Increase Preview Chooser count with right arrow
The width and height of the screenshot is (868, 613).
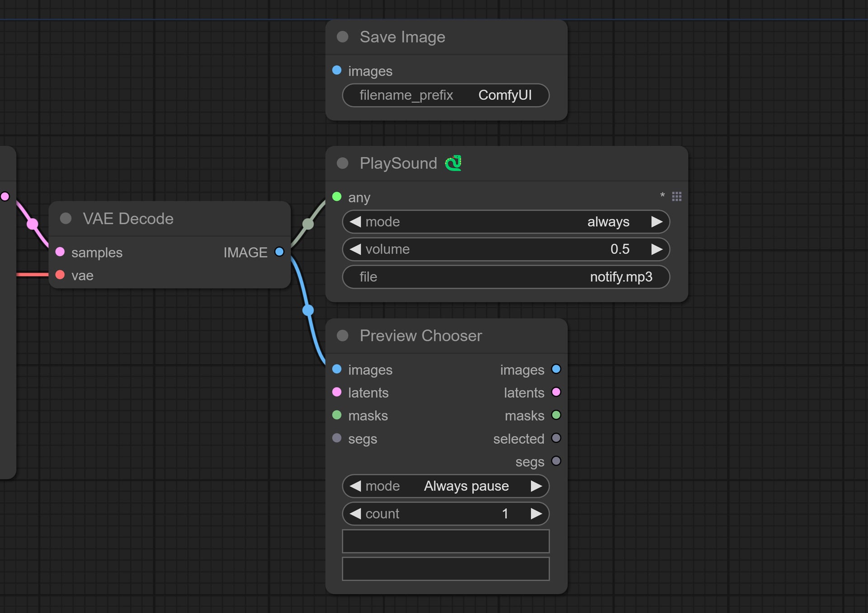(536, 513)
